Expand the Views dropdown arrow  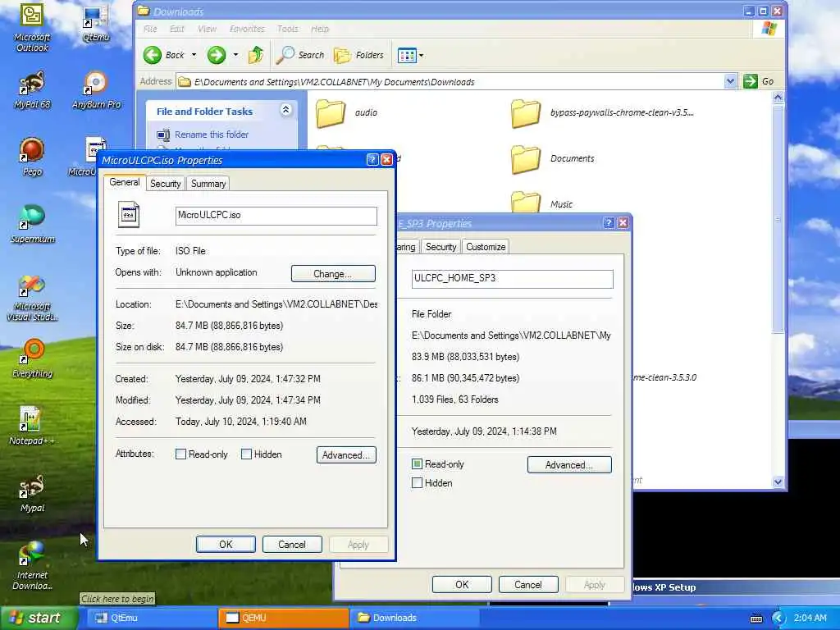click(421, 55)
